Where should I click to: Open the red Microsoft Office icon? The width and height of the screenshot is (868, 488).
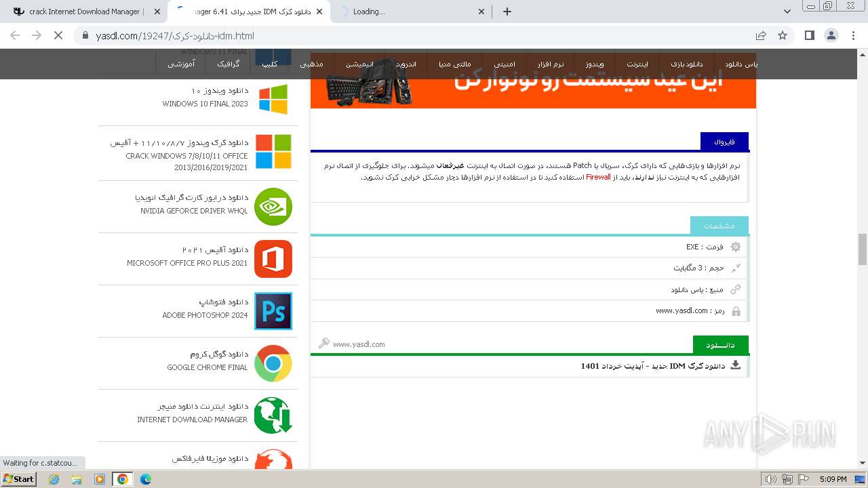tap(273, 259)
